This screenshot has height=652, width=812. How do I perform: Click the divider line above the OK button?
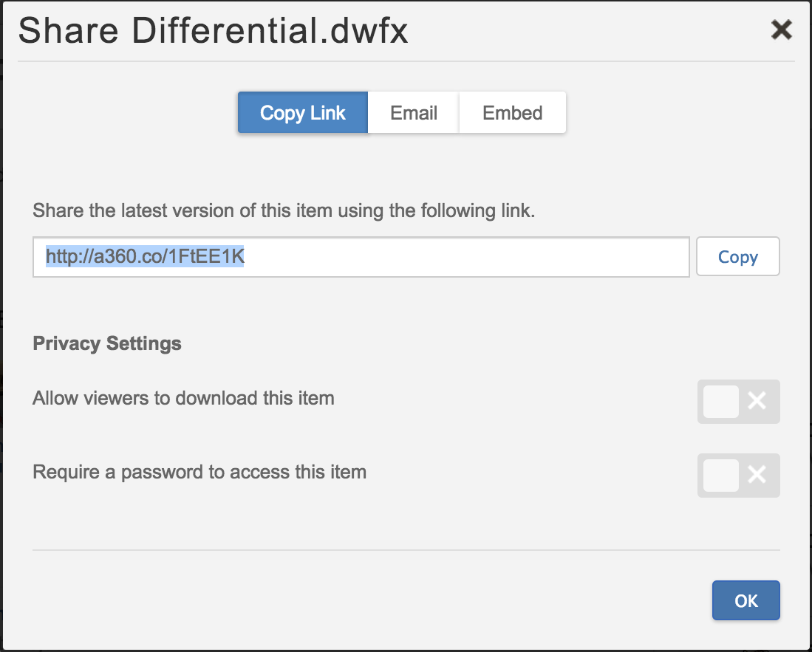coord(406,550)
